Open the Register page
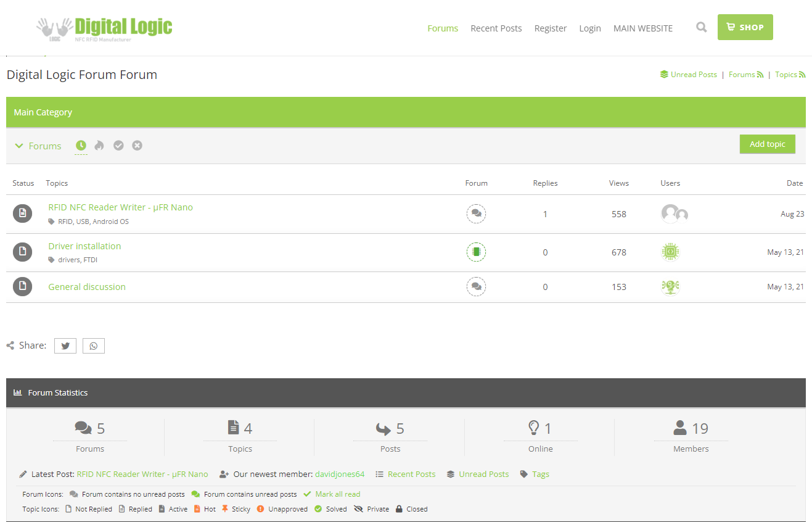Viewport: 812px width, 522px height. click(550, 28)
